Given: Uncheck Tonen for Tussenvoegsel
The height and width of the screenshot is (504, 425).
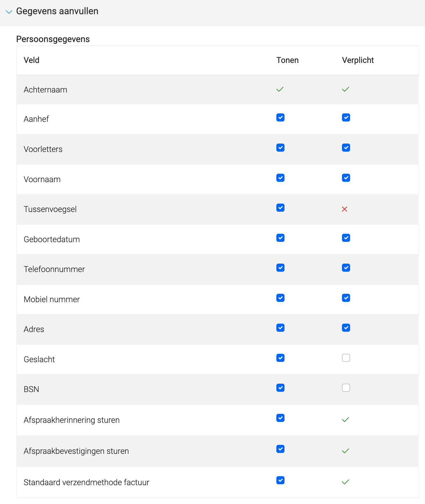Looking at the screenshot, I should (x=280, y=208).
